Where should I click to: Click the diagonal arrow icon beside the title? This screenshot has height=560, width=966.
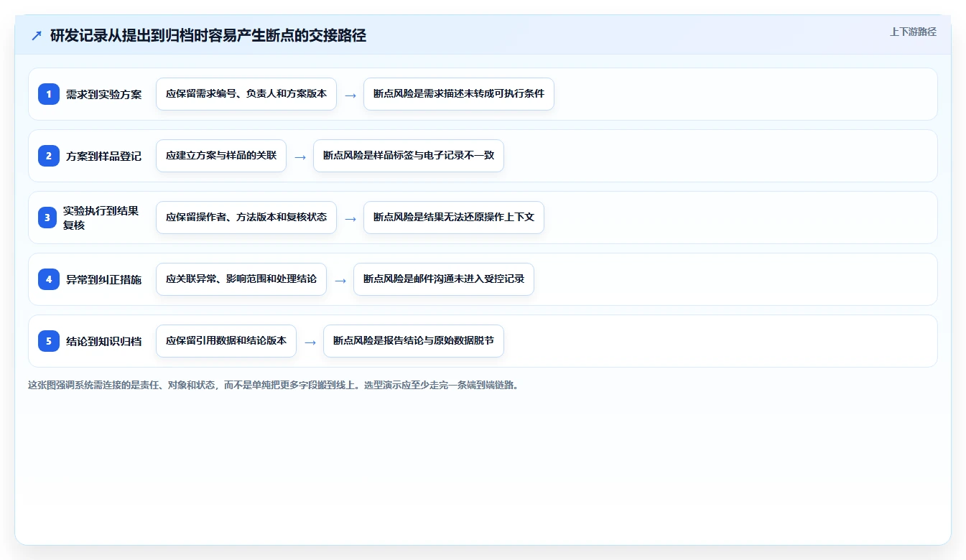pos(37,36)
